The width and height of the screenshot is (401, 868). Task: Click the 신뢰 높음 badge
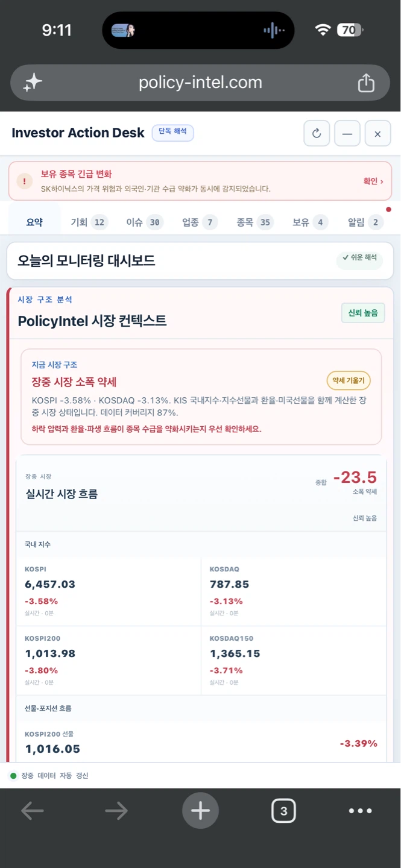point(363,313)
